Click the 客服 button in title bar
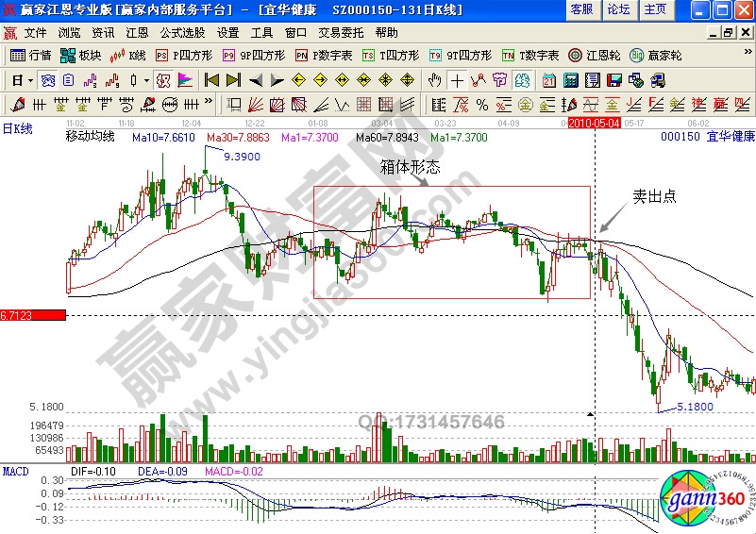The width and height of the screenshot is (756, 534). tap(582, 9)
